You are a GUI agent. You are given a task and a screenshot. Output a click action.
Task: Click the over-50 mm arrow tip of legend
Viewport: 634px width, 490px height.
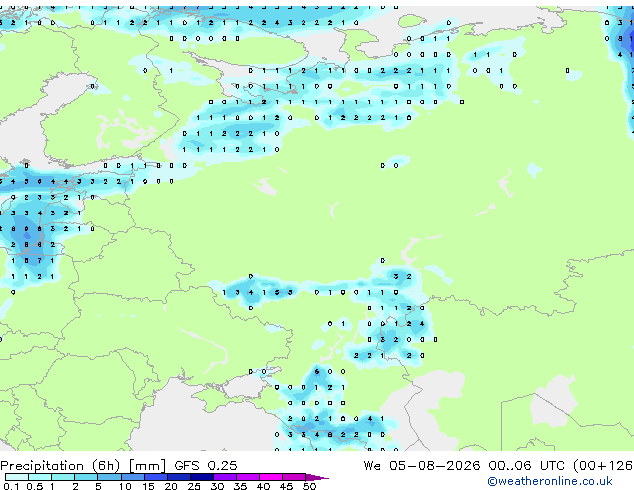point(317,477)
